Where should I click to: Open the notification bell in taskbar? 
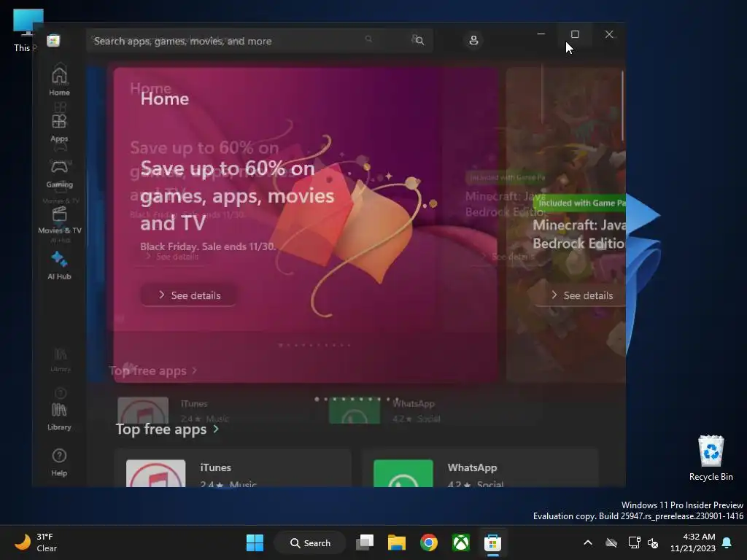pos(727,542)
